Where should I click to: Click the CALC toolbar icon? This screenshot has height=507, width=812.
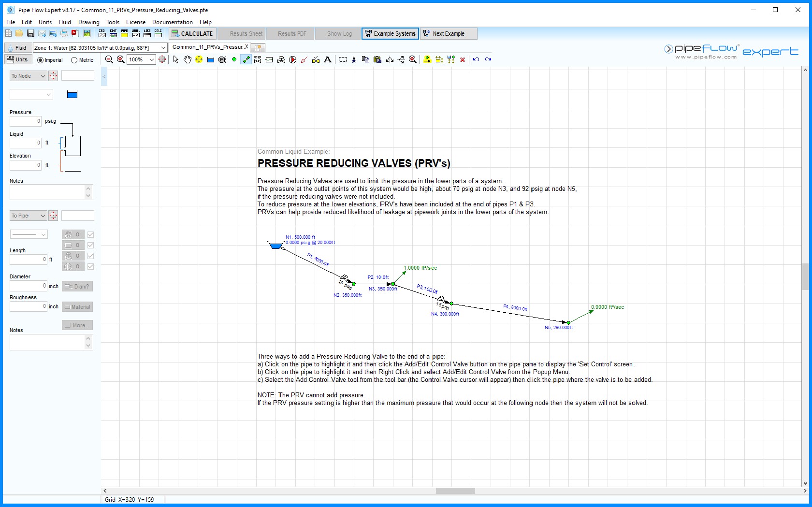(158, 33)
